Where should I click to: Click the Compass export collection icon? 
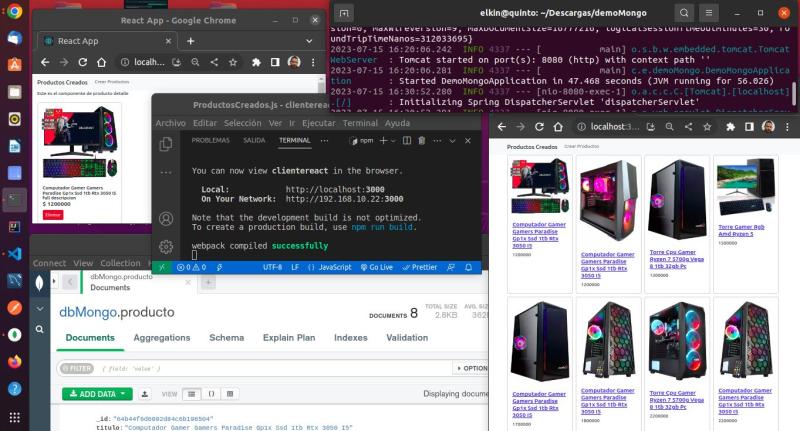coord(145,394)
